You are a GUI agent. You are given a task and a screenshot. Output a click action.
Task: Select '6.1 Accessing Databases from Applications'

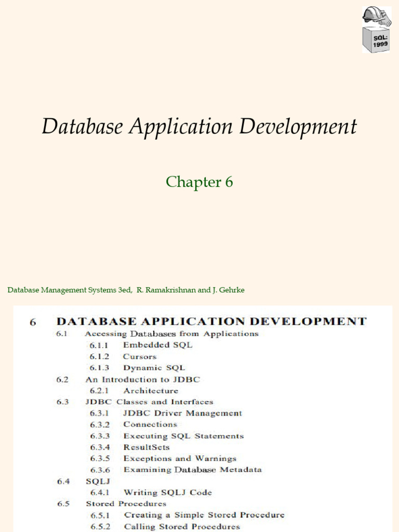click(x=157, y=334)
